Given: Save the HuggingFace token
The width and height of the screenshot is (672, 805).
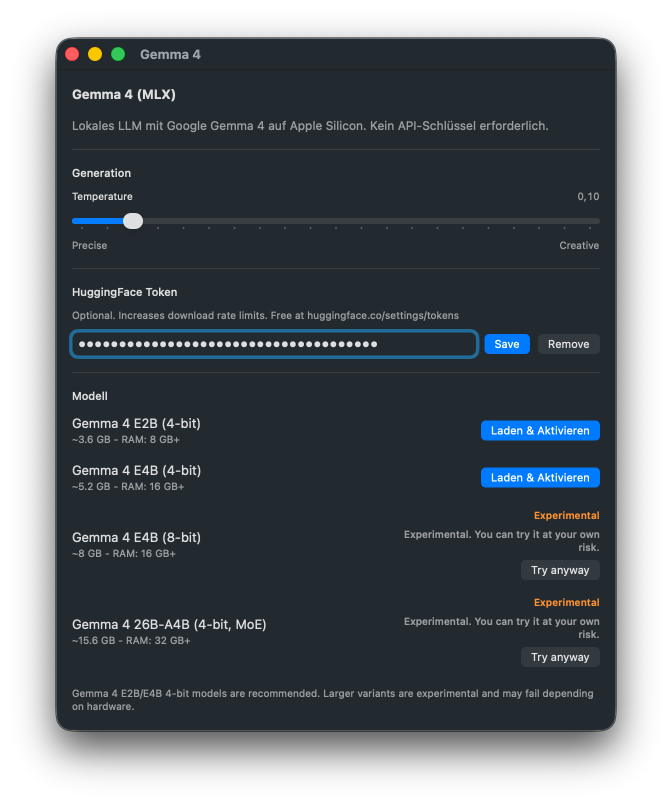Looking at the screenshot, I should pyautogui.click(x=506, y=344).
